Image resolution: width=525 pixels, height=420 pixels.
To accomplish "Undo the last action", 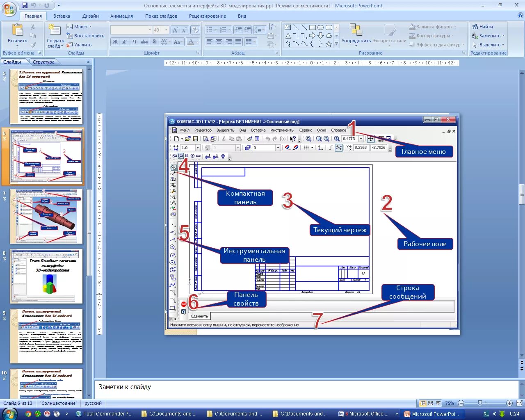I will coord(34,6).
